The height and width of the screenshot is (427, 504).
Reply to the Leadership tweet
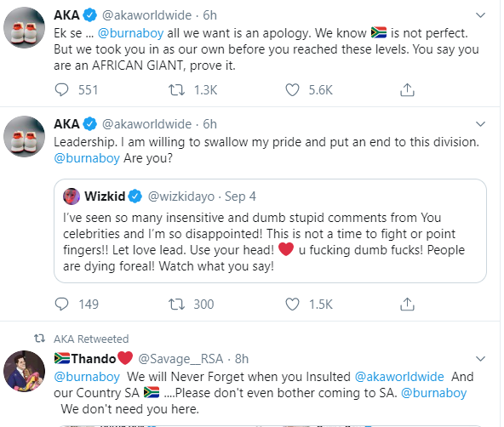pyautogui.click(x=61, y=304)
